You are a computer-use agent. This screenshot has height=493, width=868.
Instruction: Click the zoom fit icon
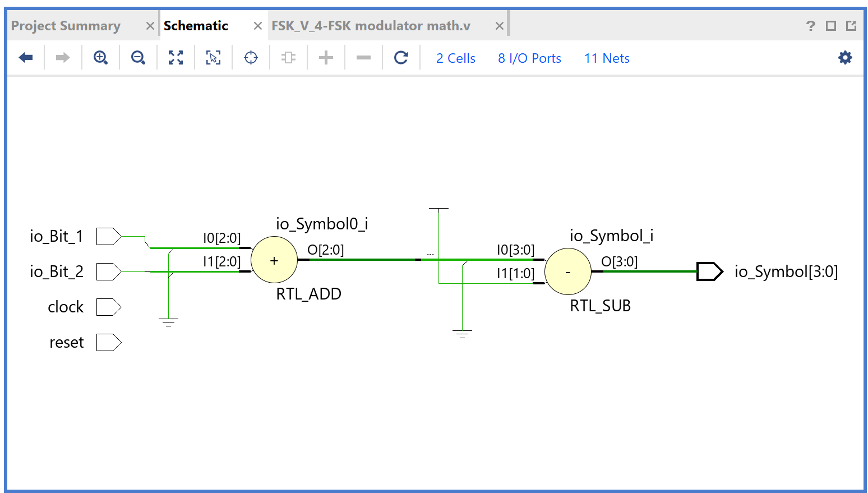click(x=176, y=58)
